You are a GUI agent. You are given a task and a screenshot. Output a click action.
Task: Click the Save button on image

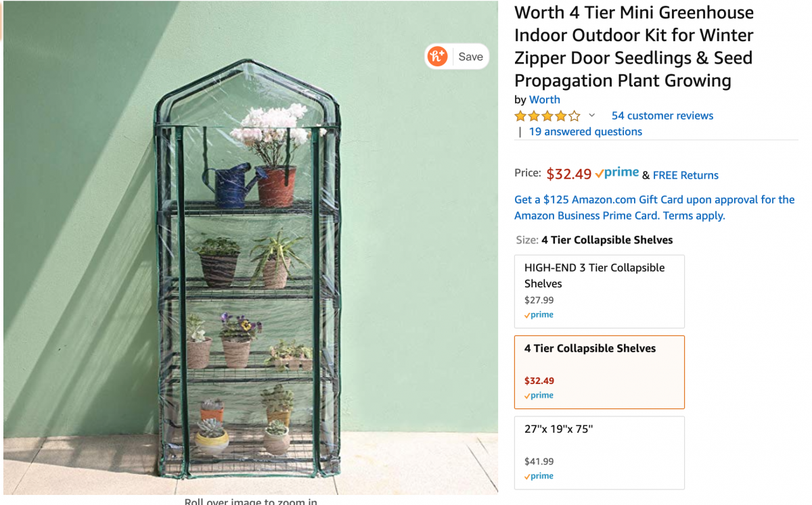[x=470, y=57]
